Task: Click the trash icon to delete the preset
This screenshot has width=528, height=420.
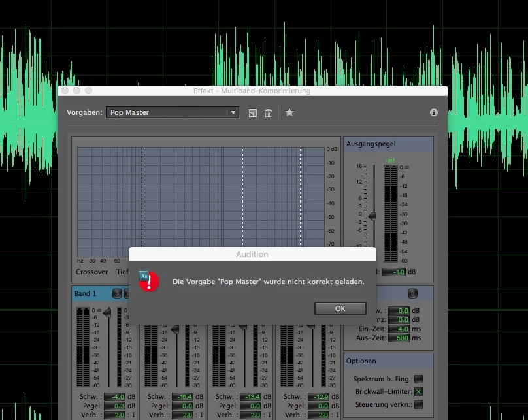Action: point(268,113)
